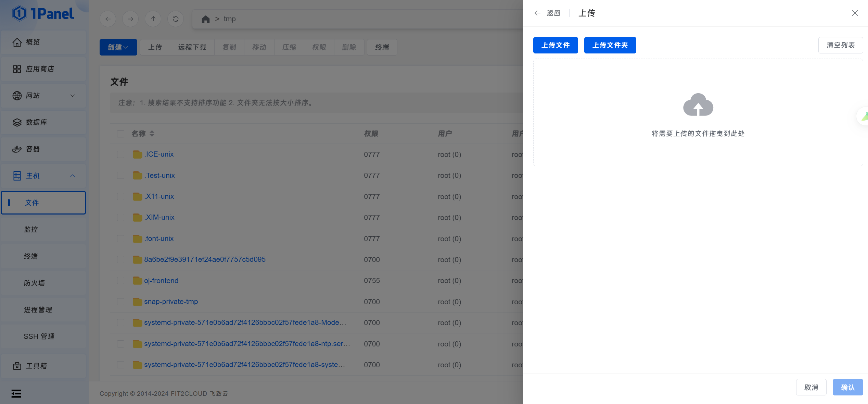Go to the 防火墙 (Firewall) menu item
This screenshot has height=404, width=868.
(x=34, y=283)
